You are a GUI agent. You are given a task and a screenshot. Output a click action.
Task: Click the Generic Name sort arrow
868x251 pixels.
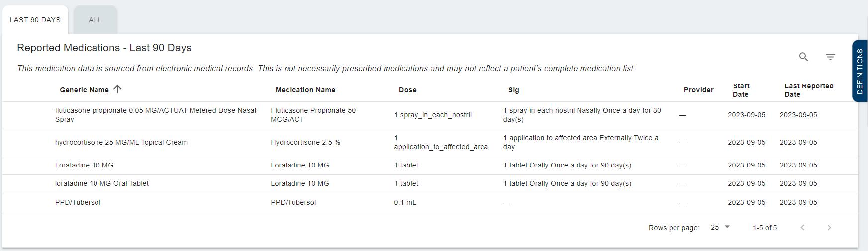point(117,89)
